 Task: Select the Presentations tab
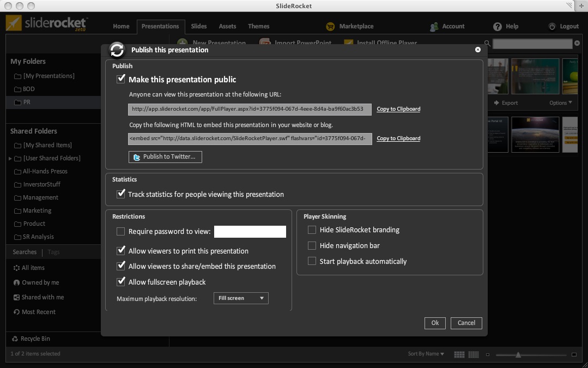click(160, 26)
